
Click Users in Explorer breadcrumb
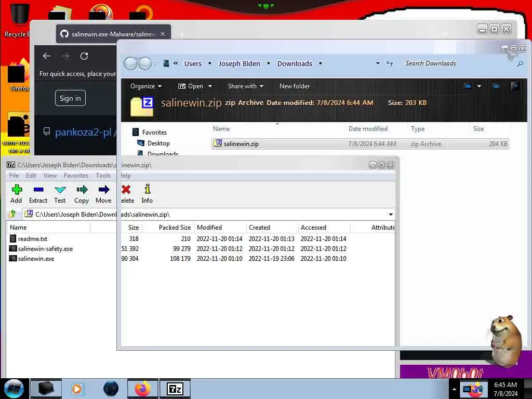click(x=193, y=63)
